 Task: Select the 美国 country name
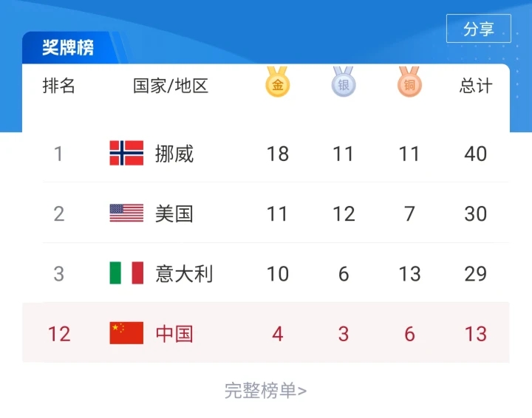click(174, 213)
